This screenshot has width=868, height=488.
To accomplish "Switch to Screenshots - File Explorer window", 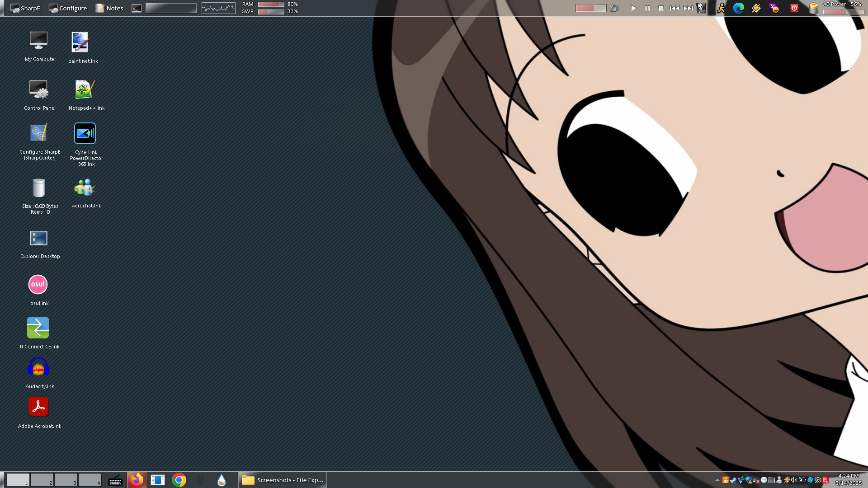I will 283,480.
